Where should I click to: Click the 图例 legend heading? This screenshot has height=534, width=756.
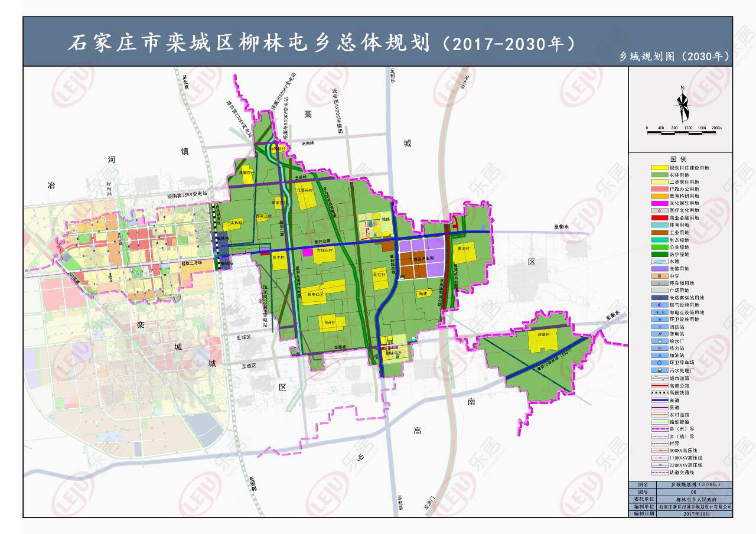679,159
